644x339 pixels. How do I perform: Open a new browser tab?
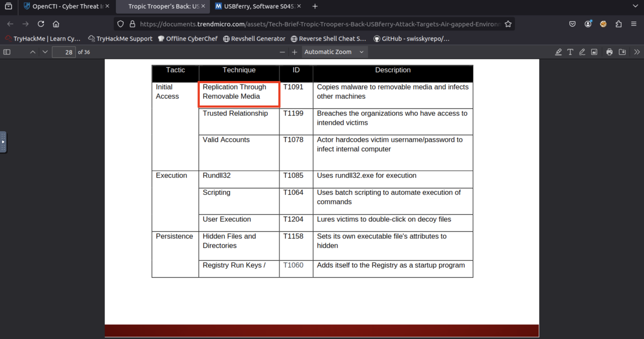(315, 6)
